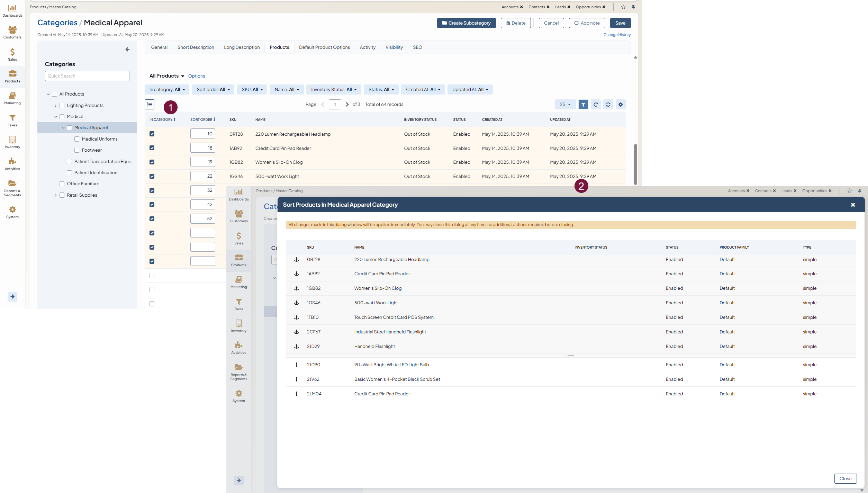The width and height of the screenshot is (868, 493).
Task: Switch to the Visibility tab
Action: point(394,47)
